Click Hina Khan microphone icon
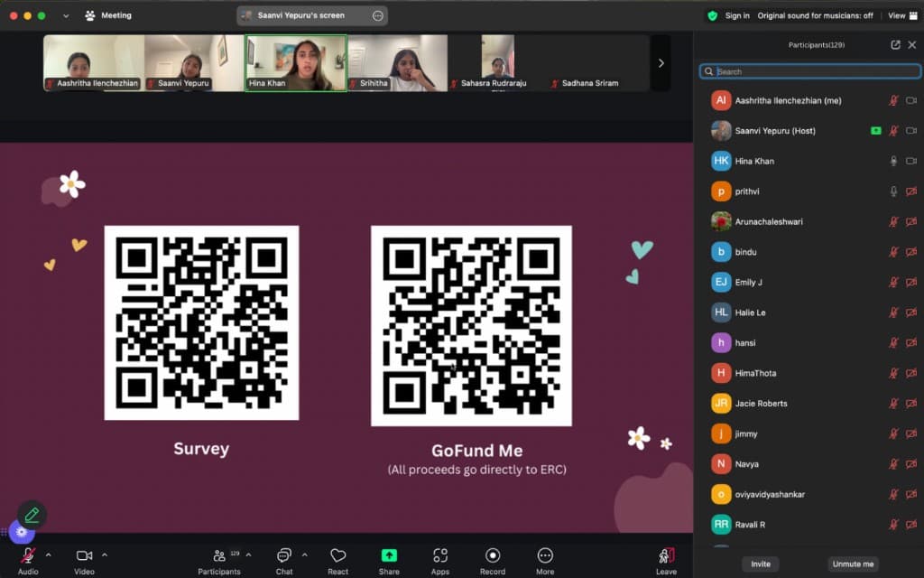Screen dimensions: 924x578 coord(893,161)
